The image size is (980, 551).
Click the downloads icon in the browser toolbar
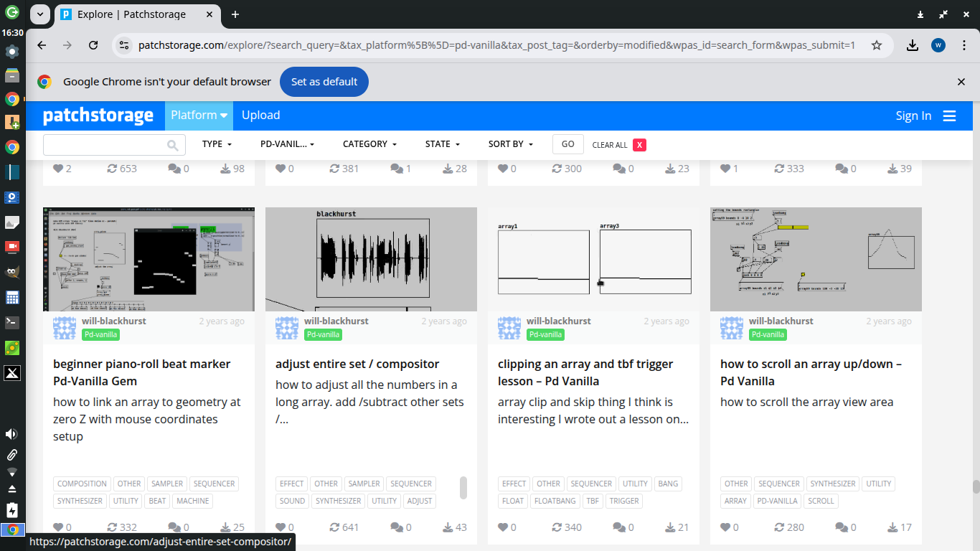pyautogui.click(x=913, y=44)
